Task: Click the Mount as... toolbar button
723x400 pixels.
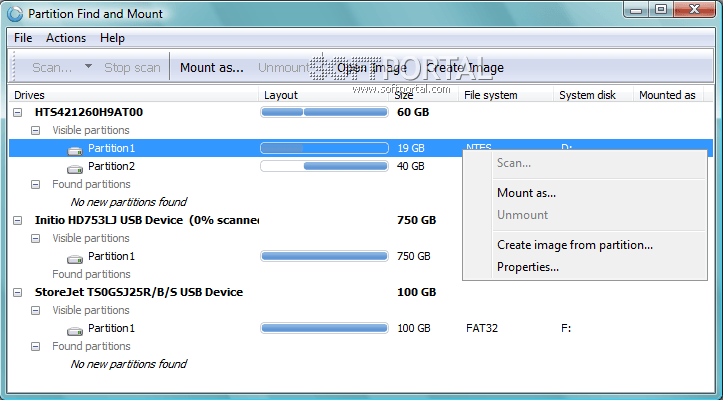Action: [x=212, y=67]
